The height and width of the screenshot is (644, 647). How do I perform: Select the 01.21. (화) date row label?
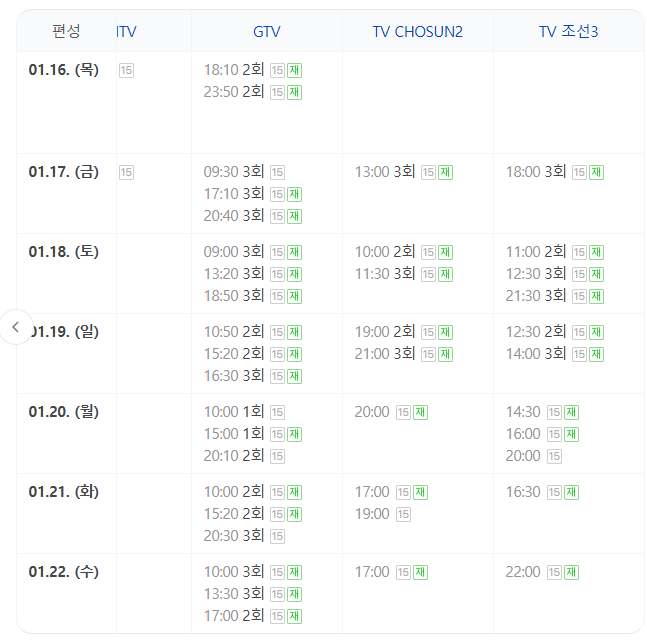click(64, 492)
